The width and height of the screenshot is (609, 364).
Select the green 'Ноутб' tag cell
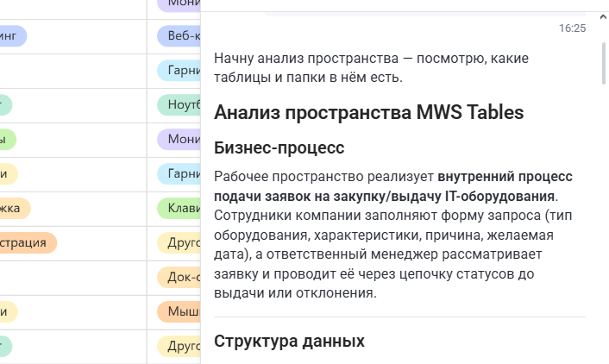click(179, 104)
